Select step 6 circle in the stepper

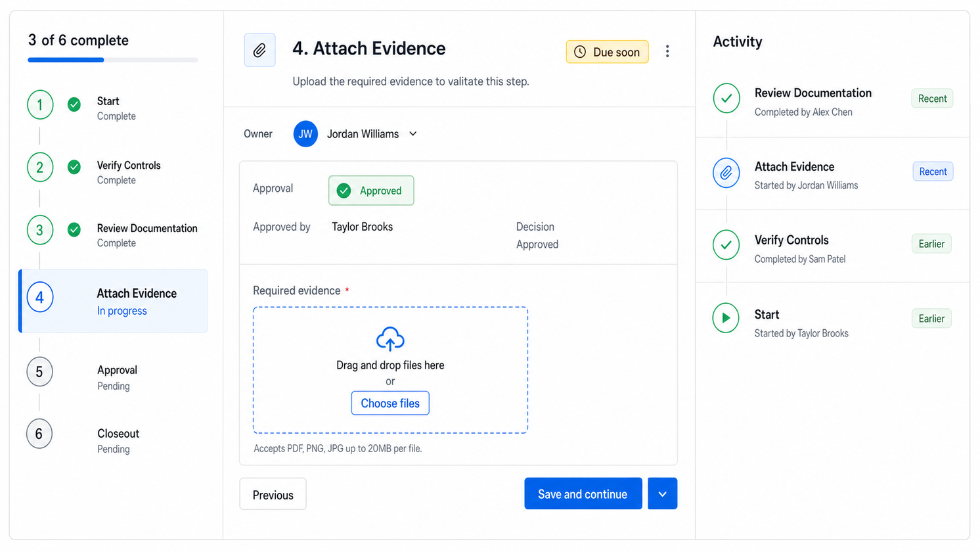tap(39, 434)
